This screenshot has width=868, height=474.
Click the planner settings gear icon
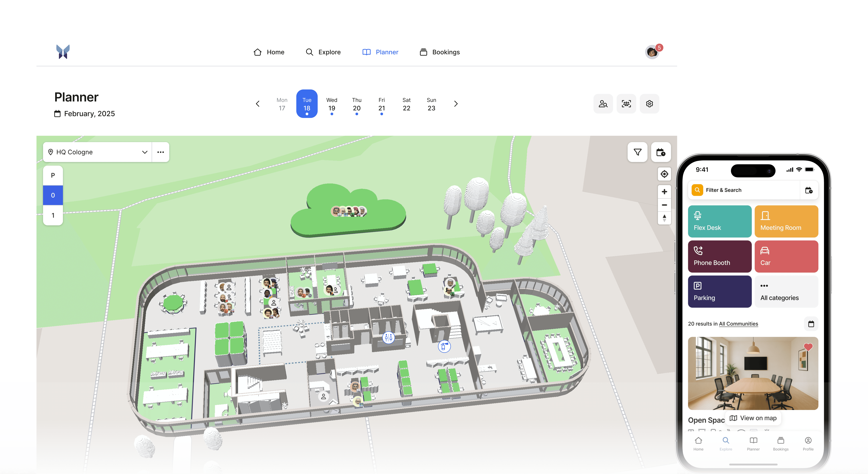649,104
